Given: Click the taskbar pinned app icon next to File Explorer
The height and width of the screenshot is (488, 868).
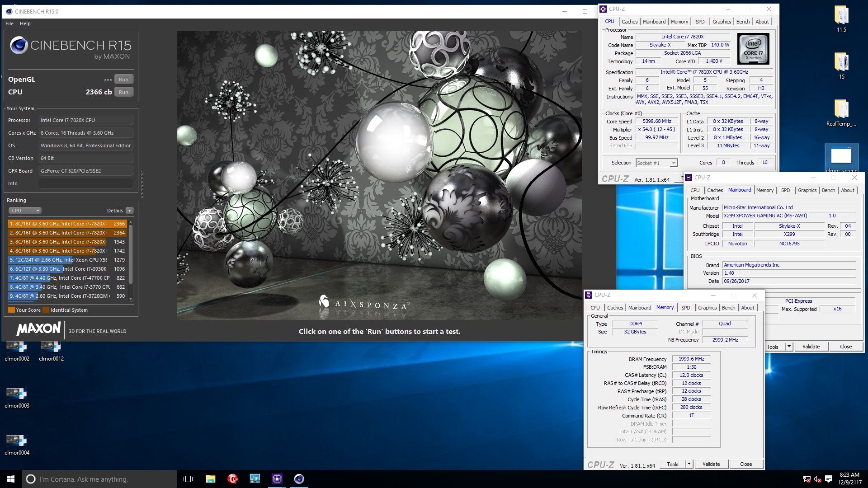Looking at the screenshot, I should click(255, 479).
